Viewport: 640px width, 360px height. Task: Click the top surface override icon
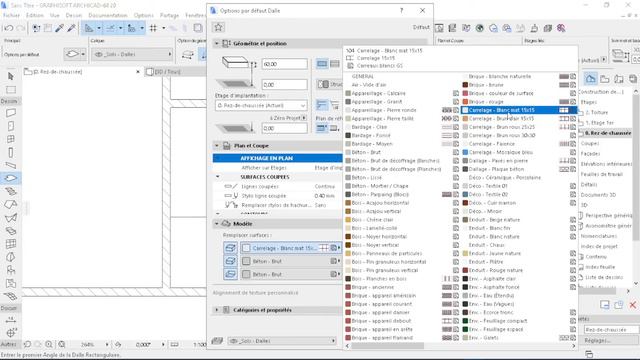click(230, 248)
